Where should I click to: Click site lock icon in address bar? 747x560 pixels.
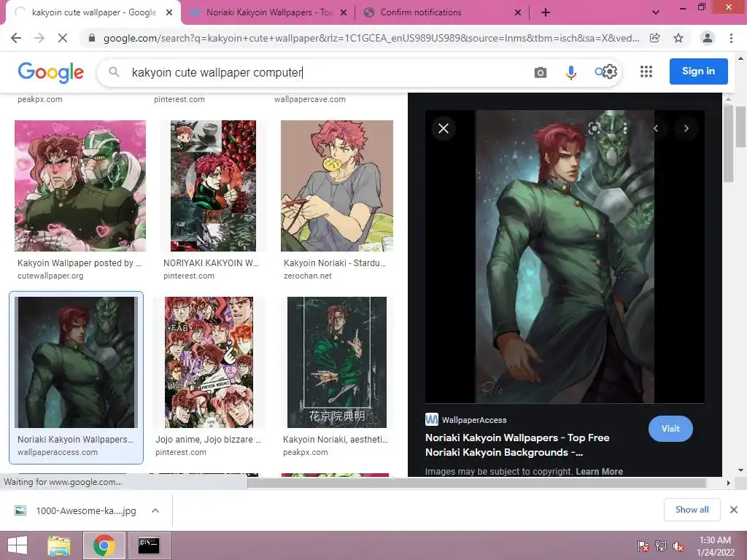(92, 38)
